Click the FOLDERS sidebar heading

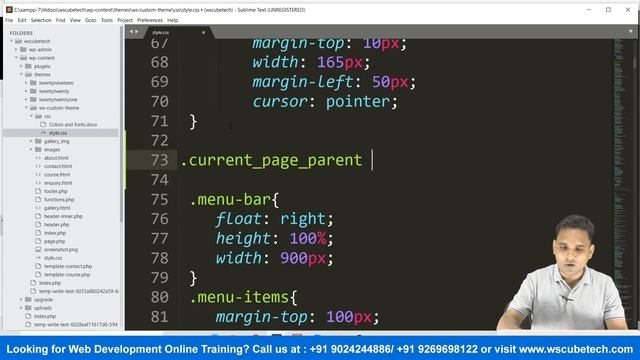click(21, 33)
